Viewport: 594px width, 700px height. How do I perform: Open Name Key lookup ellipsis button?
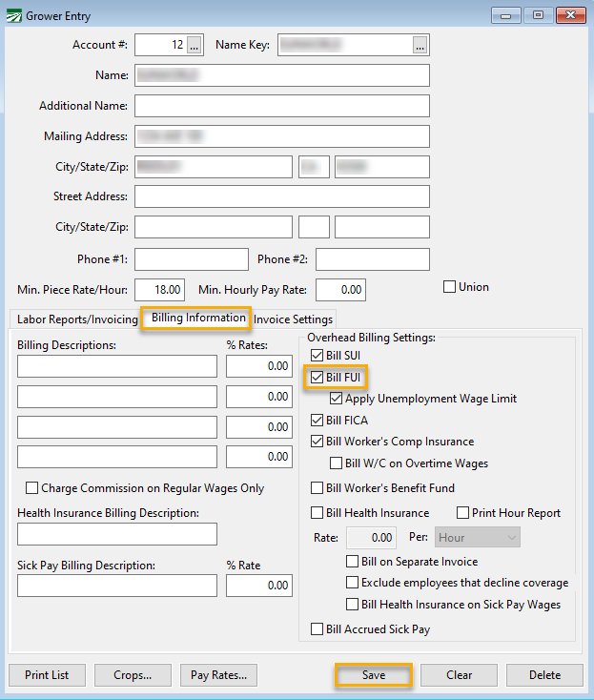(x=420, y=45)
